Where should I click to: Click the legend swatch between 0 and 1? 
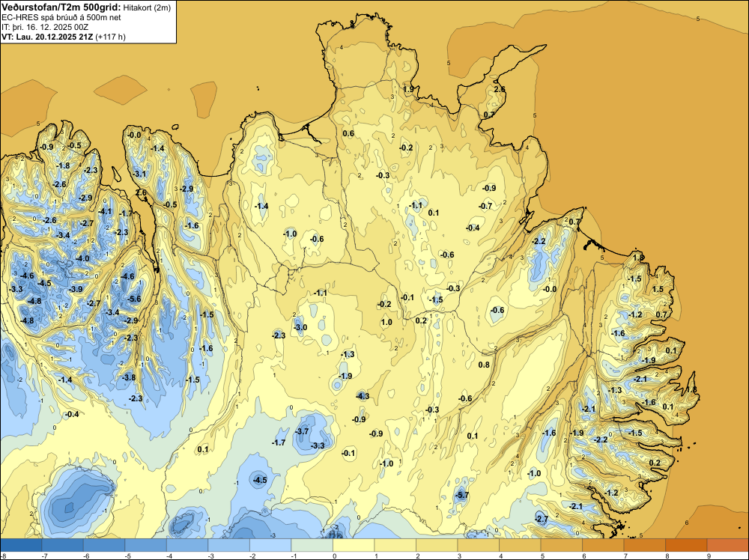pyautogui.click(x=354, y=545)
